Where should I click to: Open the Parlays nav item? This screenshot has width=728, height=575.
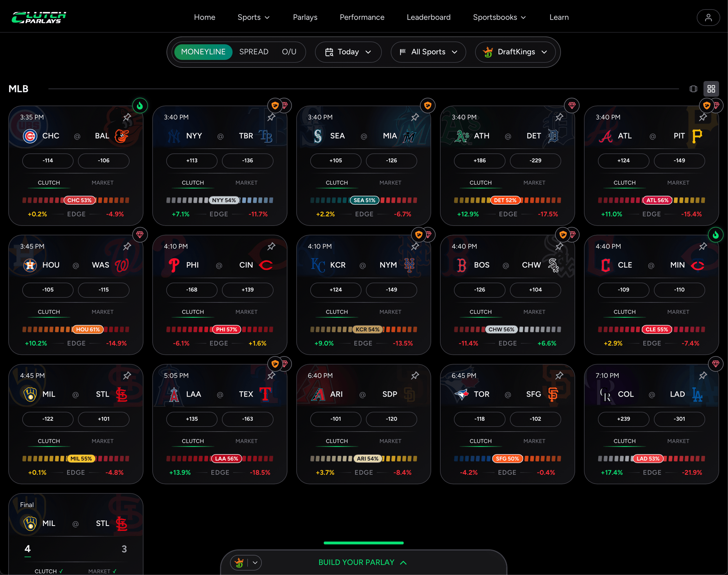click(x=305, y=17)
